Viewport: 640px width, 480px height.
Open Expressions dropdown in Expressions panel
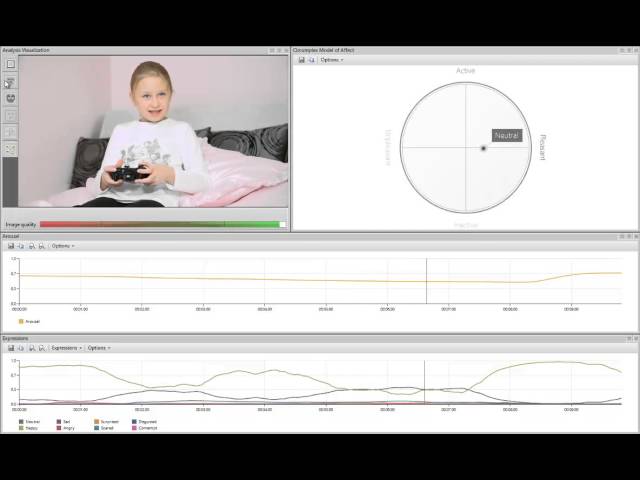67,348
